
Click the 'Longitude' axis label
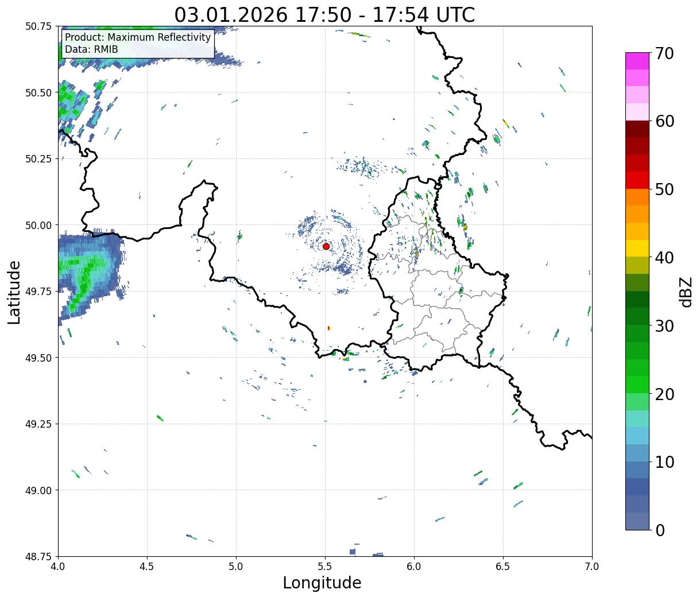click(322, 583)
